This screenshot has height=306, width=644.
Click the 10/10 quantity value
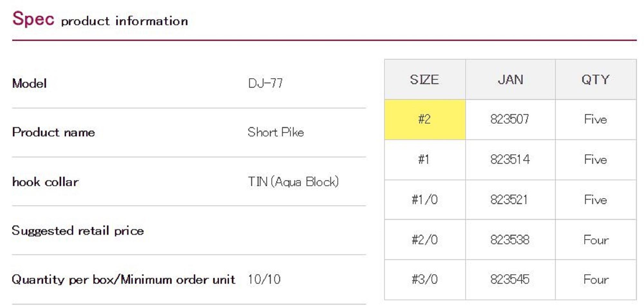click(264, 279)
